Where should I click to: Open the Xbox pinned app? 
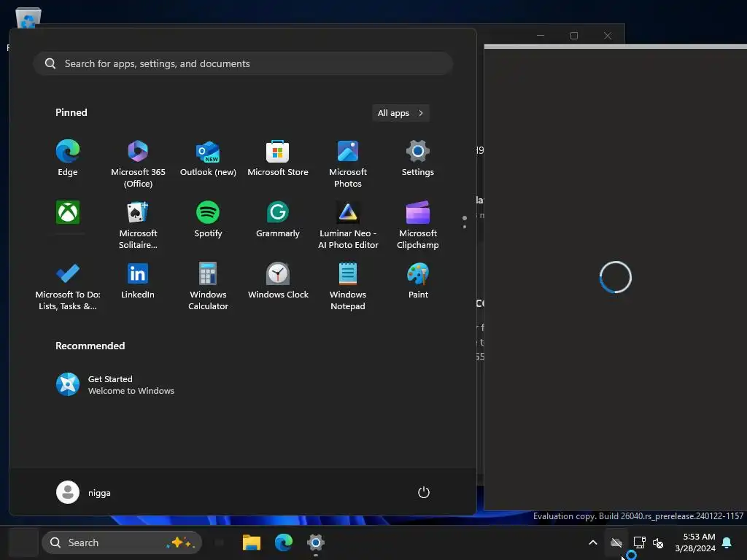pyautogui.click(x=68, y=212)
